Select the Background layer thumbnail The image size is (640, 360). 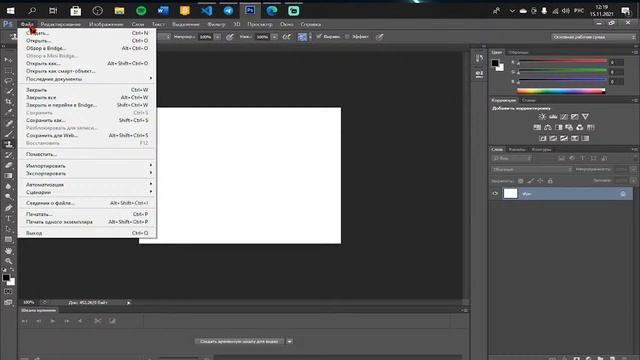coord(510,193)
